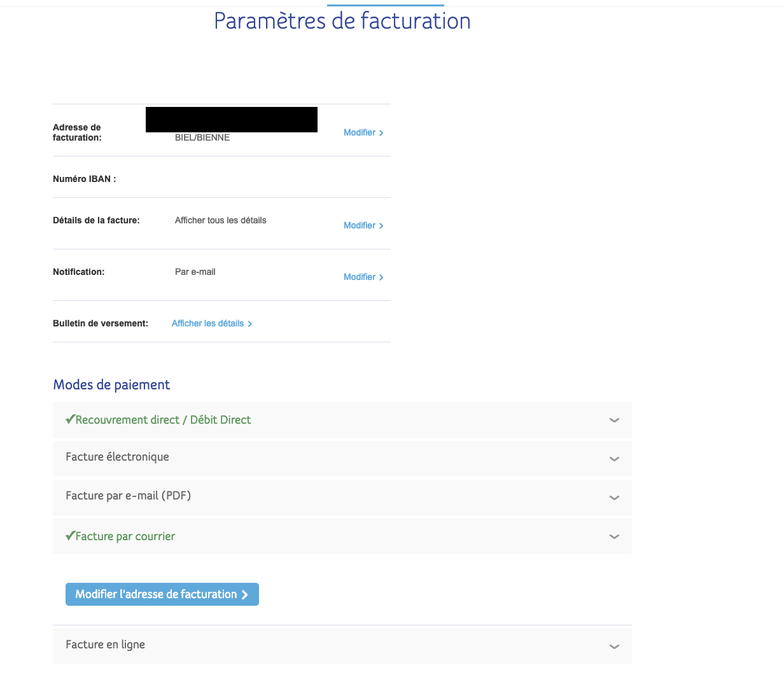Click the chevron icon beside Détails de la facture Modifier
The height and width of the screenshot is (691, 784).
[381, 226]
